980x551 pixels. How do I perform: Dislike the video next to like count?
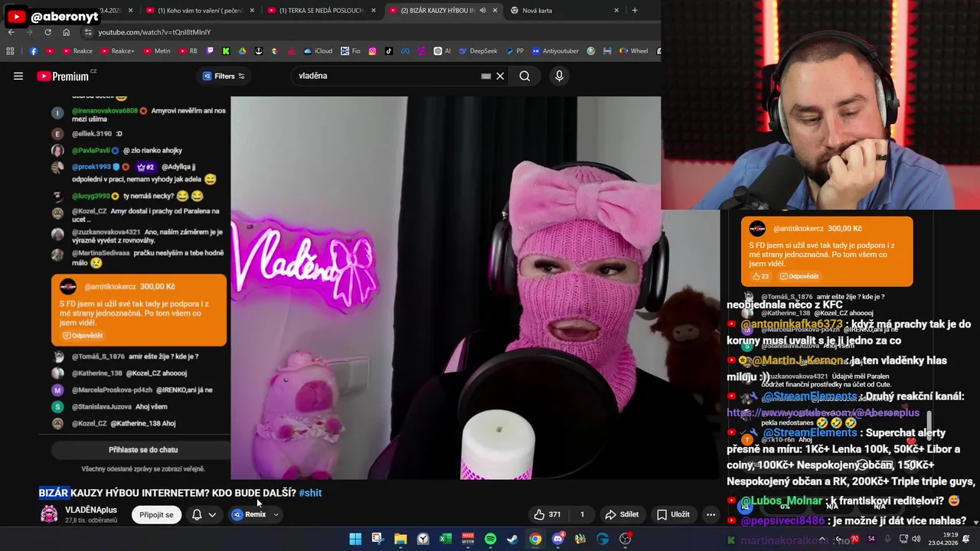tap(582, 514)
